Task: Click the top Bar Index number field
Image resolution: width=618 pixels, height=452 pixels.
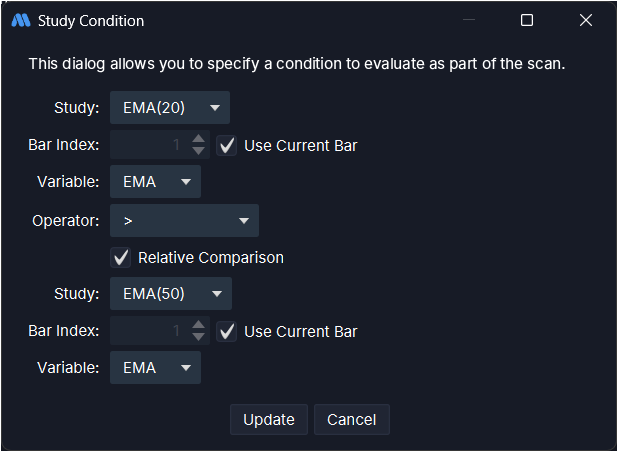Action: click(x=148, y=145)
